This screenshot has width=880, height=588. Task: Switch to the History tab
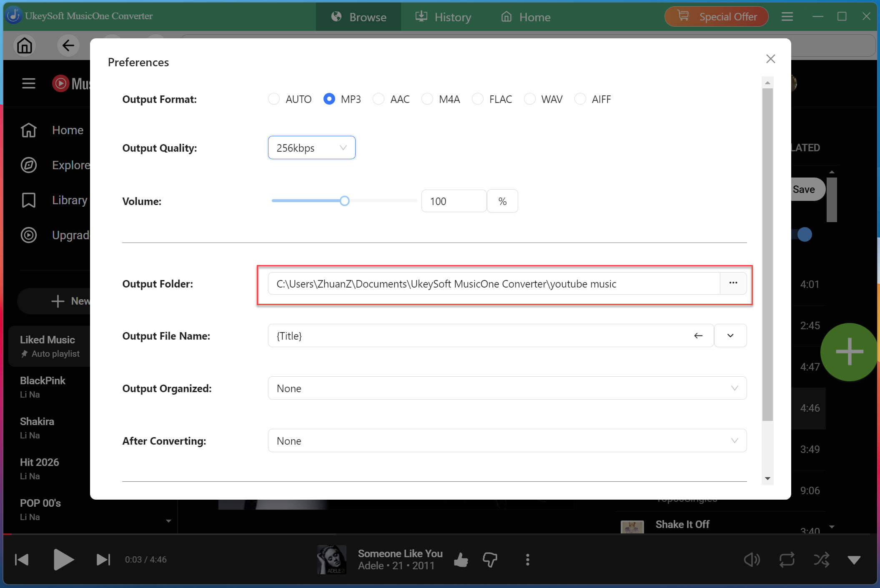pos(443,17)
